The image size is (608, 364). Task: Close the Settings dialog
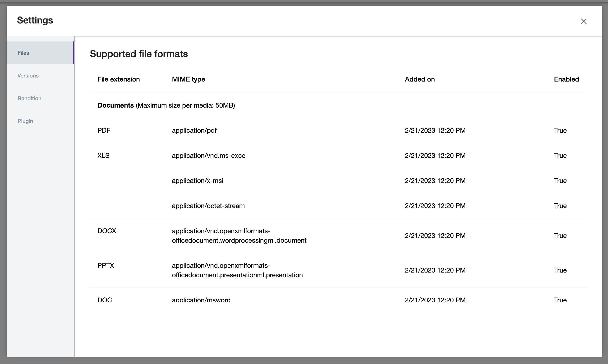coord(584,21)
